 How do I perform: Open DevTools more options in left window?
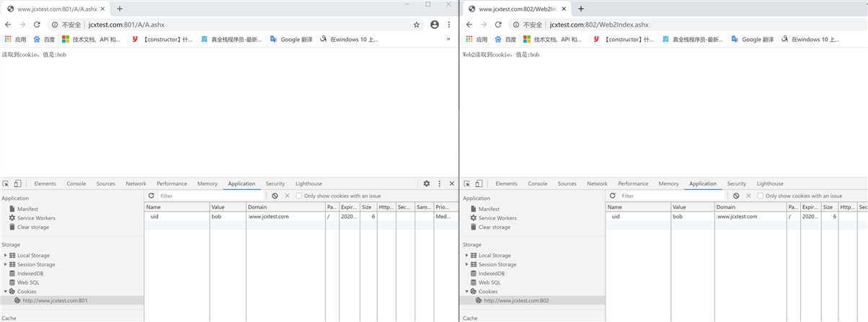pyautogui.click(x=439, y=183)
